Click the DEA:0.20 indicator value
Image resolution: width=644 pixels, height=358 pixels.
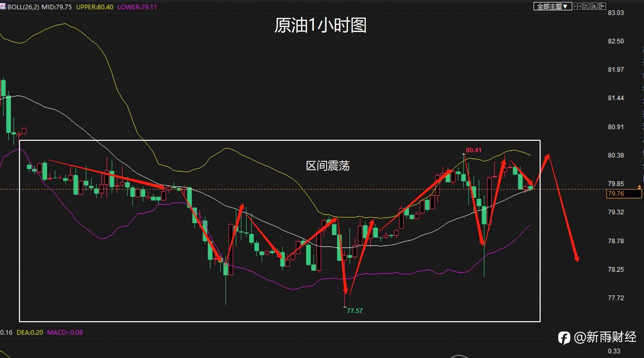click(x=30, y=333)
